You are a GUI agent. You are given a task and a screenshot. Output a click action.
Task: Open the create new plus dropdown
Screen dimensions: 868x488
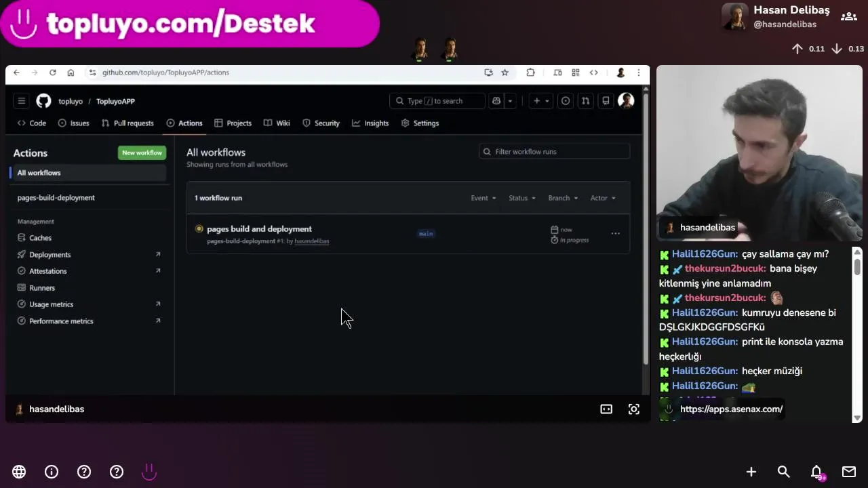tap(541, 101)
